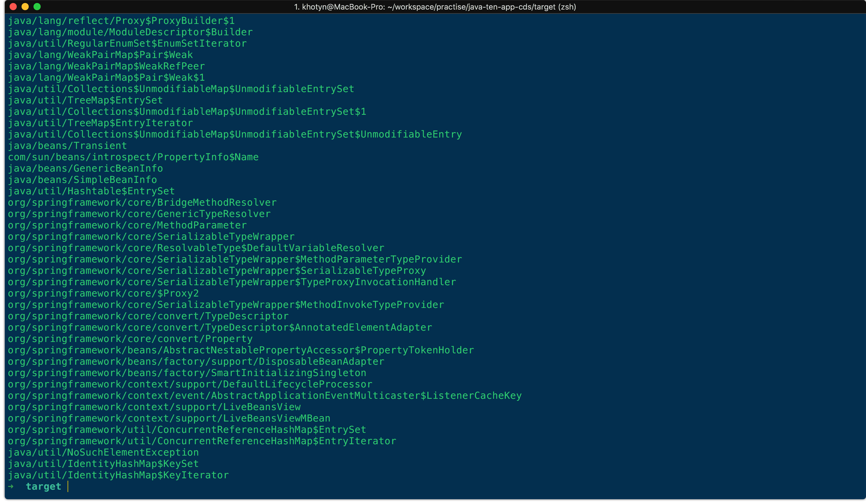Click the yellow minimize window button
Viewport: 866px width, 504px height.
25,7
